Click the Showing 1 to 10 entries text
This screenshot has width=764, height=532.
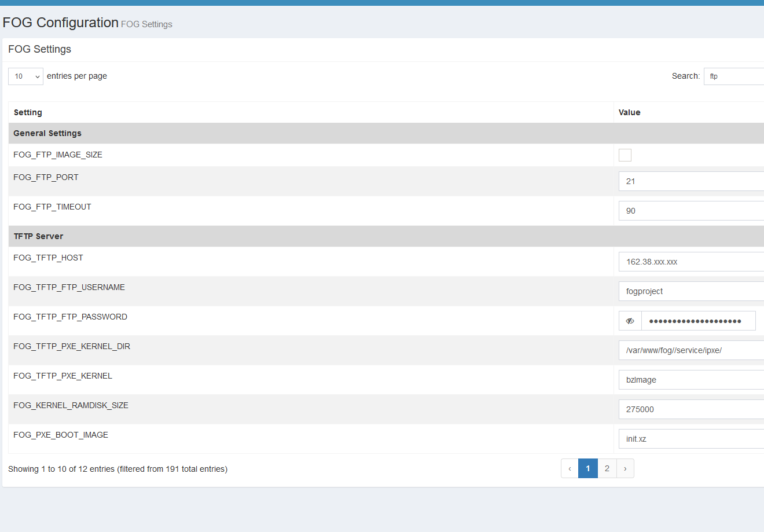point(117,469)
